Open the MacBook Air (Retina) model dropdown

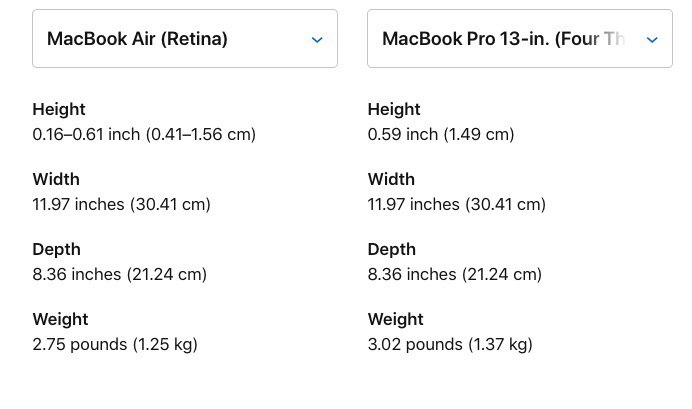(185, 39)
